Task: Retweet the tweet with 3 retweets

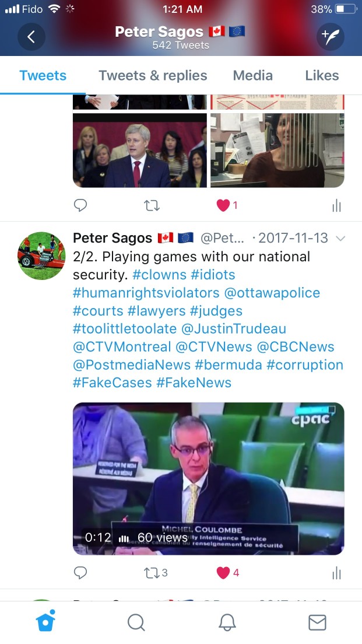Action: 156,572
